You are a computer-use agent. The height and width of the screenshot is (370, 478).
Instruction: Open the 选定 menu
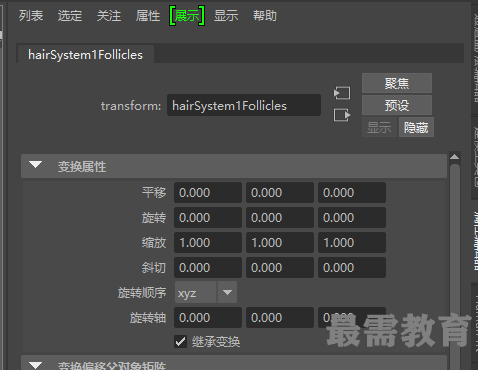point(70,16)
